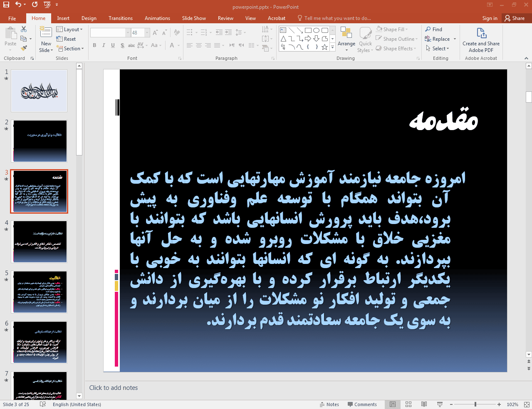Open the Transitions tab

click(120, 18)
